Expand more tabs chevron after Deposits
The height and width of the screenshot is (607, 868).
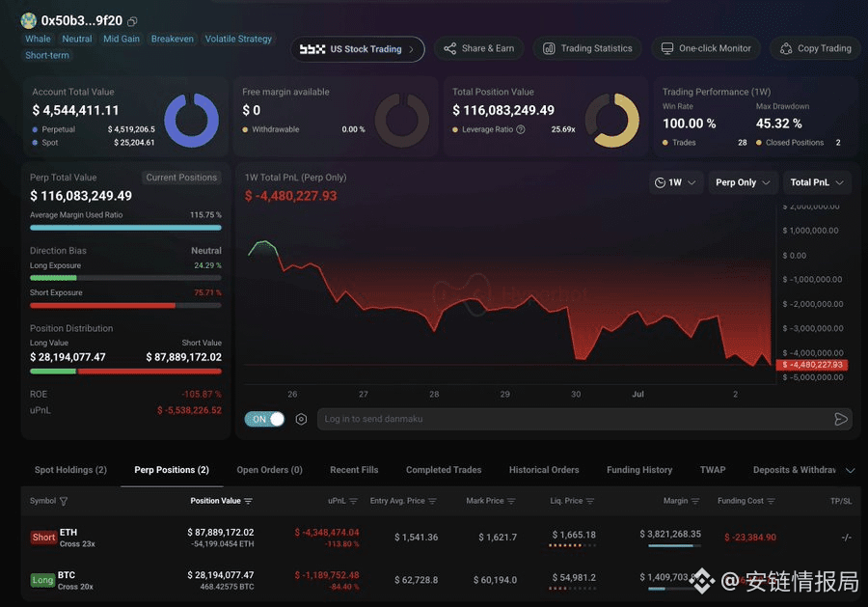851,471
